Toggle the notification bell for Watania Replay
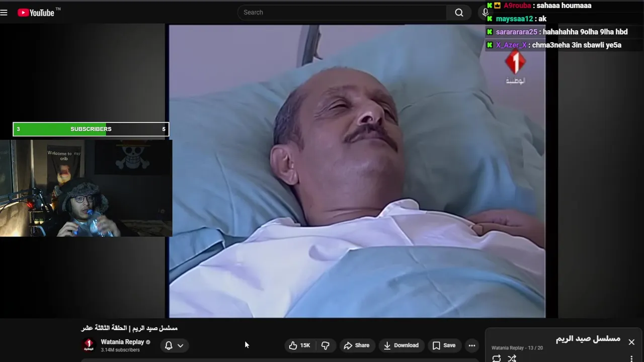Screen dimensions: 644x362 [169, 345]
